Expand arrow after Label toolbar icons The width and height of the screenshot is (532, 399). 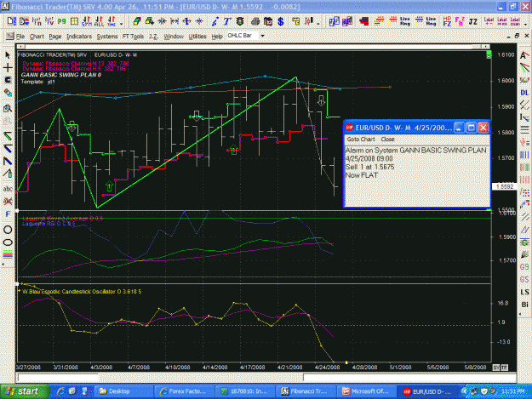tap(525, 24)
